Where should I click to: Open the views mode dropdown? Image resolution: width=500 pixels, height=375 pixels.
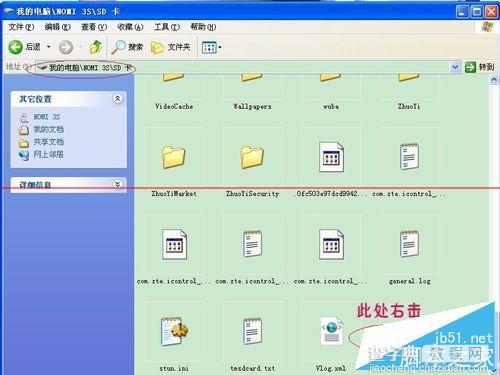[x=211, y=48]
